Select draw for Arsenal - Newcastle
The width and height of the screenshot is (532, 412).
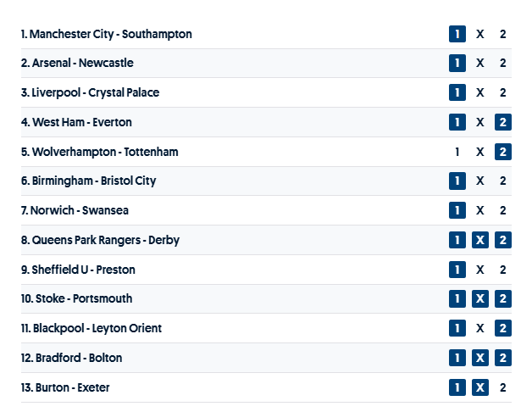pos(480,64)
